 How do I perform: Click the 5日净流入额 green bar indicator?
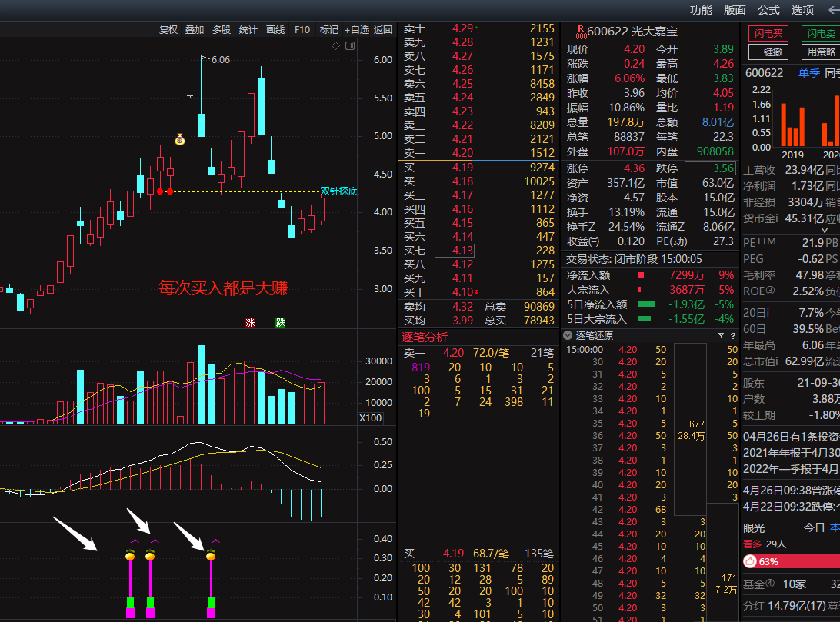click(x=646, y=304)
